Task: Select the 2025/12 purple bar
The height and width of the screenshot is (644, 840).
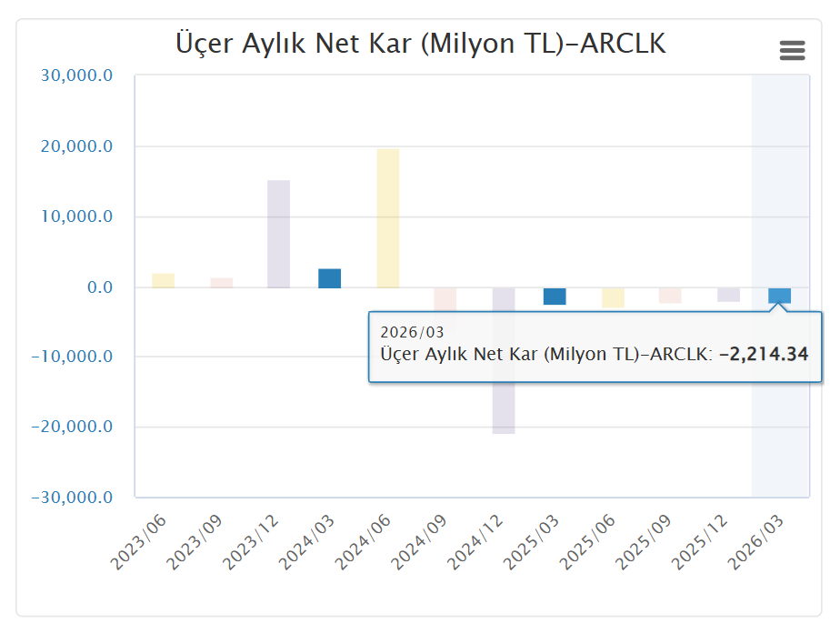Action: click(x=728, y=295)
